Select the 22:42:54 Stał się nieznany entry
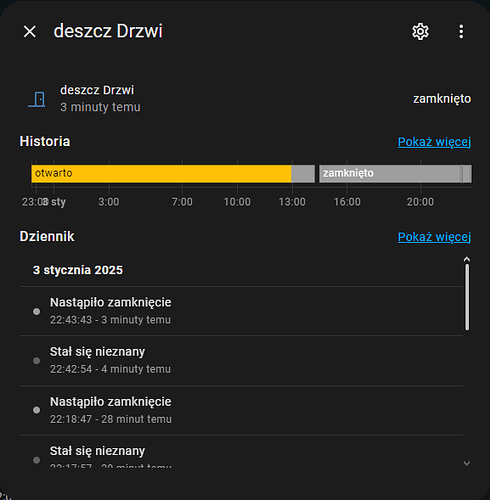This screenshot has height=500, width=490. point(241,360)
